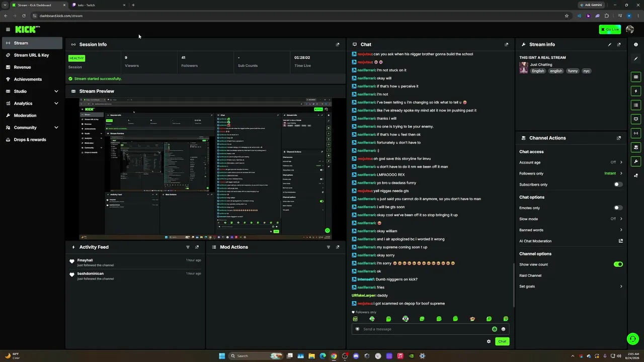644x362 pixels.
Task: Go to Stream URL & Key
Action: [32, 55]
